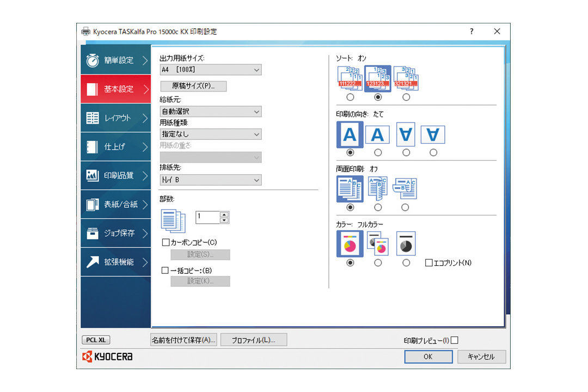The image size is (588, 392).
Task: Open the 給紙元 自動選択 dropdown
Action: pyautogui.click(x=211, y=112)
